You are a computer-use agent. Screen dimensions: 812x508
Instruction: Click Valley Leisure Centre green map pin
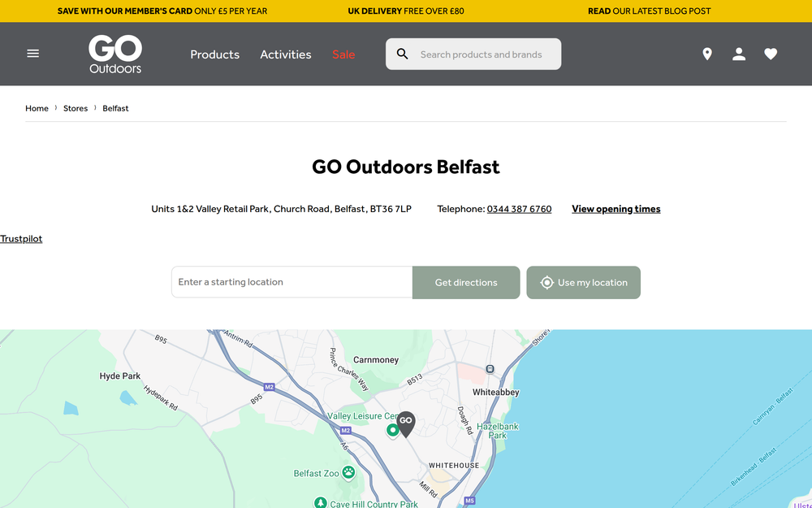click(x=392, y=430)
